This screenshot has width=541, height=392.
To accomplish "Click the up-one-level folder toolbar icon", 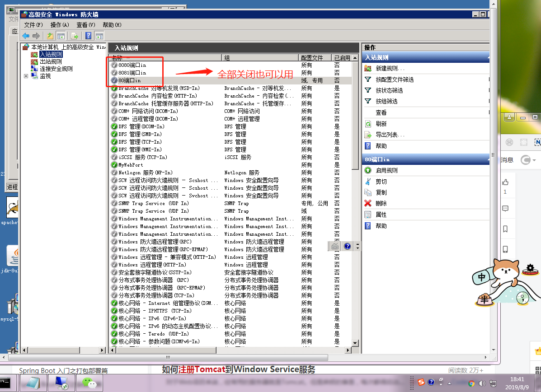I will (x=50, y=36).
